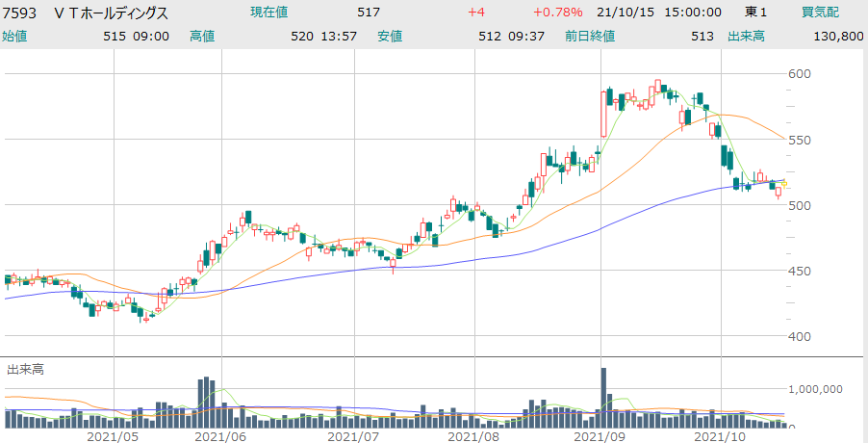Click the +0.78% percentage change value
The width and height of the screenshot is (868, 443).
point(558,13)
